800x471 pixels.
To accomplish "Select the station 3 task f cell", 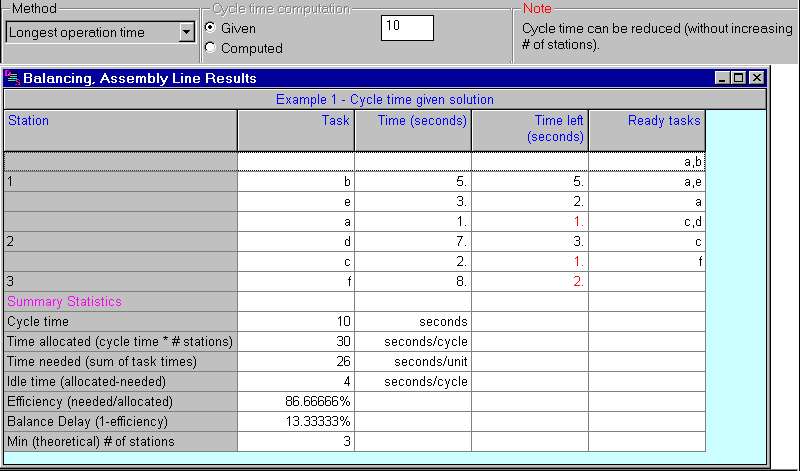I will point(296,281).
